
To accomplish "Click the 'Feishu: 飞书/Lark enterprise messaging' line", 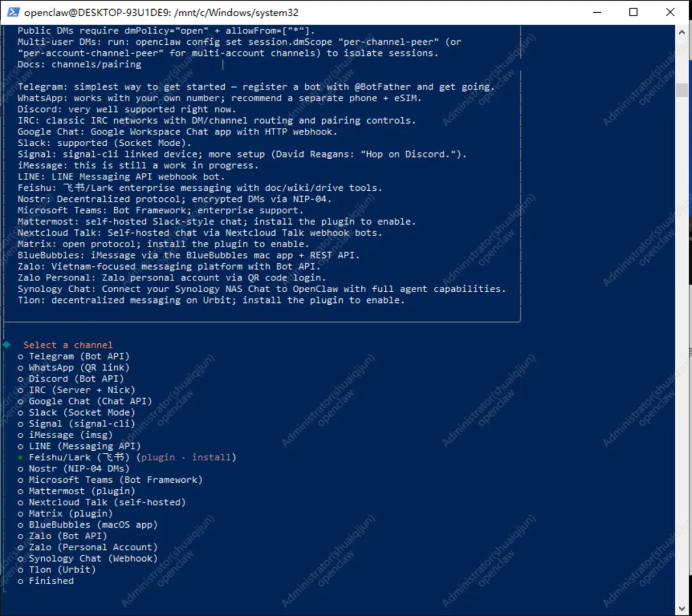I will (200, 188).
